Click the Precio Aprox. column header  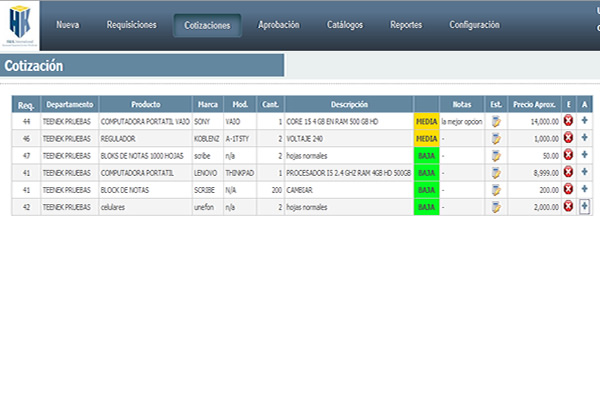pos(534,104)
